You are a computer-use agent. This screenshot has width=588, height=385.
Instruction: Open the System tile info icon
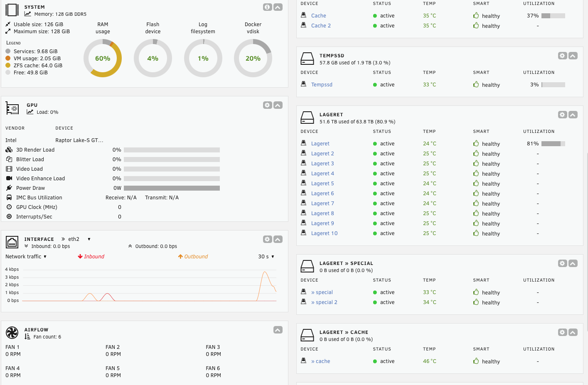268,7
